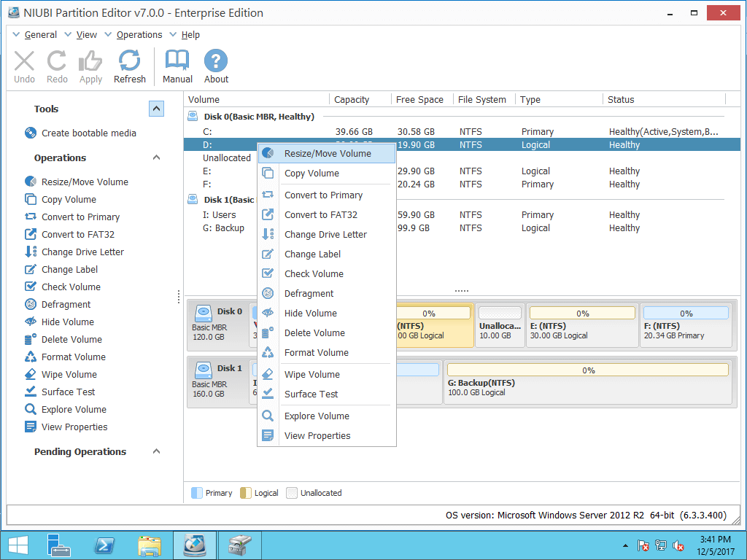Click the Refresh toolbar icon
747x560 pixels.
pos(130,61)
